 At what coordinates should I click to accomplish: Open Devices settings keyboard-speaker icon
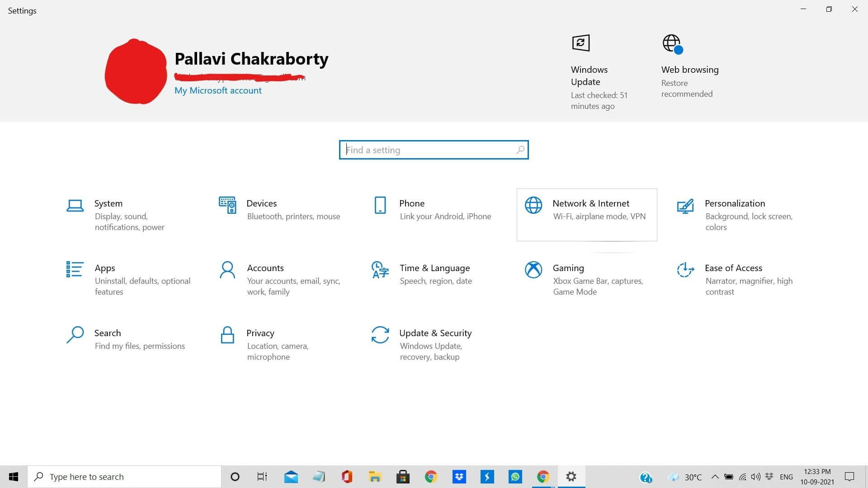coord(227,205)
